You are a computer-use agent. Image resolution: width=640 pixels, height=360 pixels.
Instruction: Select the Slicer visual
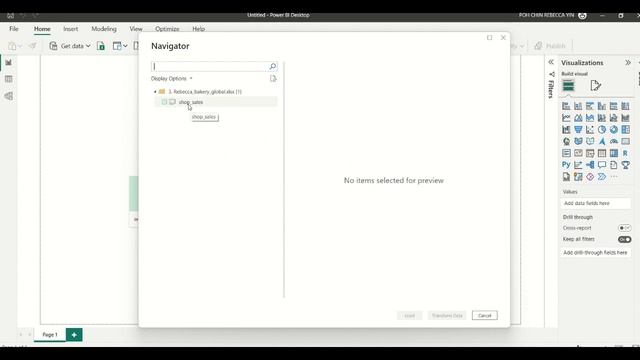coord(590,153)
